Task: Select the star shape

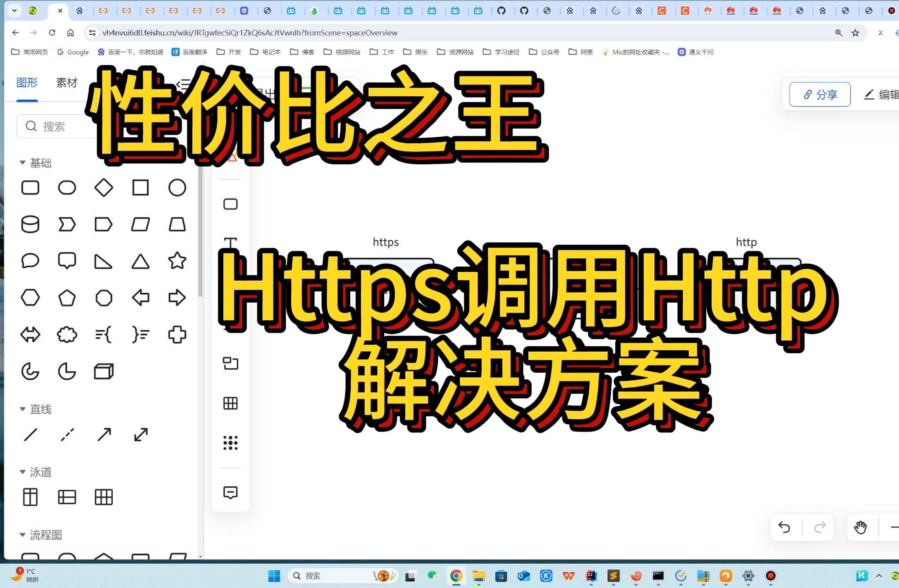Action: pyautogui.click(x=177, y=261)
